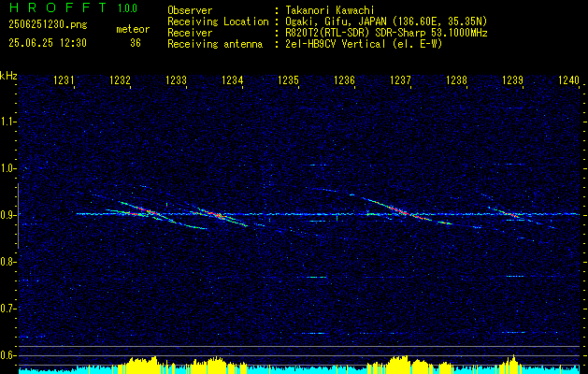Click the 'meteor' count label
Viewport: 588px width, 374px height.
(133, 29)
